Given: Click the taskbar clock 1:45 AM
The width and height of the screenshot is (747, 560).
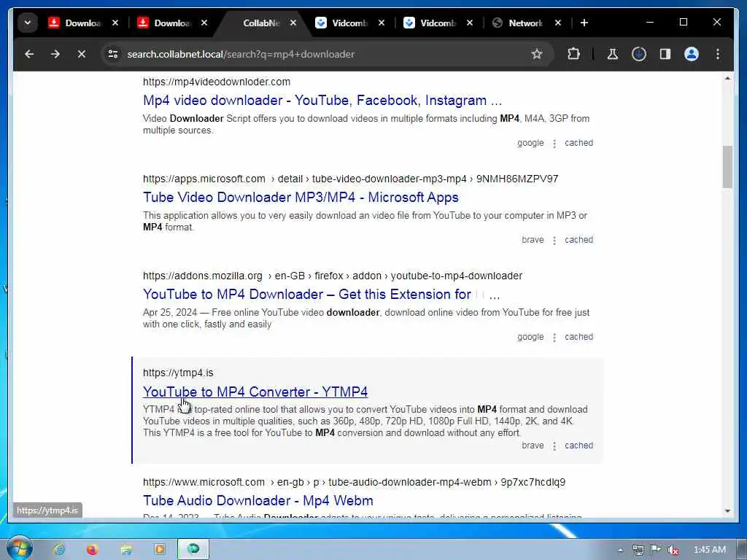Looking at the screenshot, I should point(709,550).
